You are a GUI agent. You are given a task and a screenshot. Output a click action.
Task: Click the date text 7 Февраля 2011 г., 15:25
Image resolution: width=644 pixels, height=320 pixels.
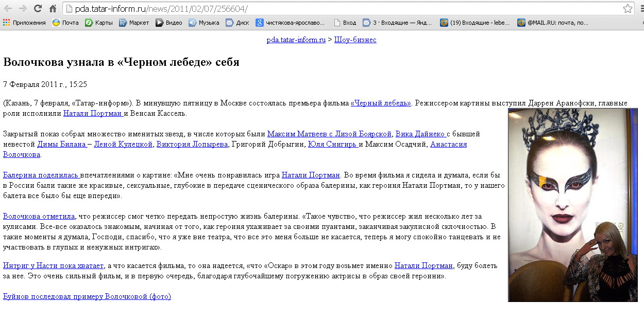tap(45, 84)
